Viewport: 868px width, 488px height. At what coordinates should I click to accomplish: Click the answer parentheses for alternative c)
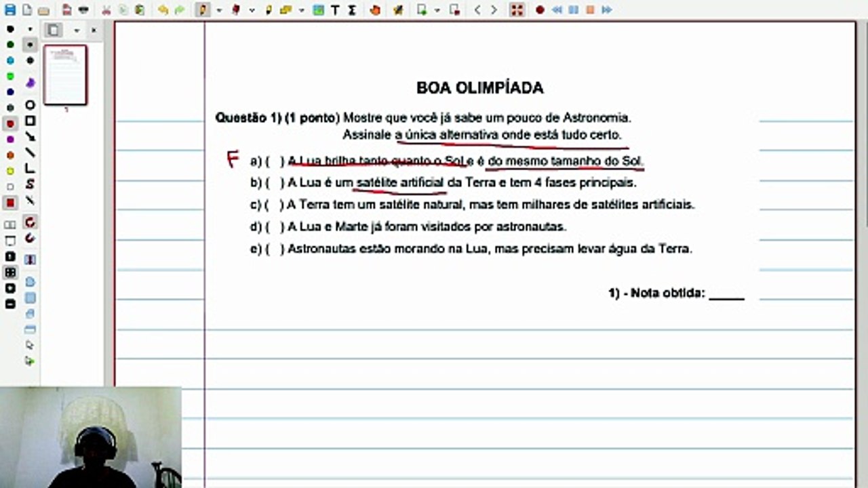275,205
